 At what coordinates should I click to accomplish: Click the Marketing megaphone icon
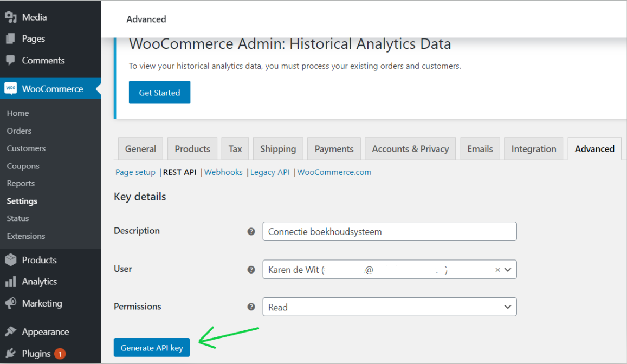pos(11,303)
